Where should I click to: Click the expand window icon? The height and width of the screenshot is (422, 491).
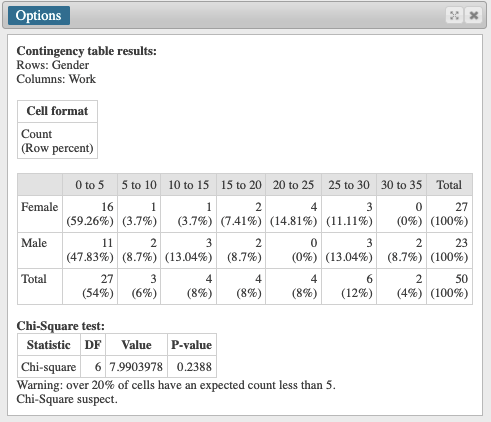(x=454, y=15)
